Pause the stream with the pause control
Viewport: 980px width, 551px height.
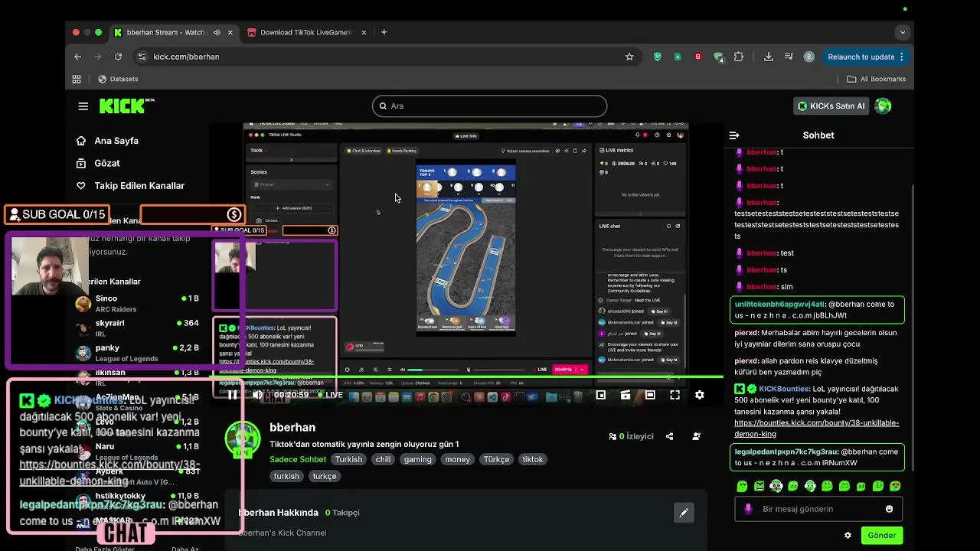(x=233, y=395)
